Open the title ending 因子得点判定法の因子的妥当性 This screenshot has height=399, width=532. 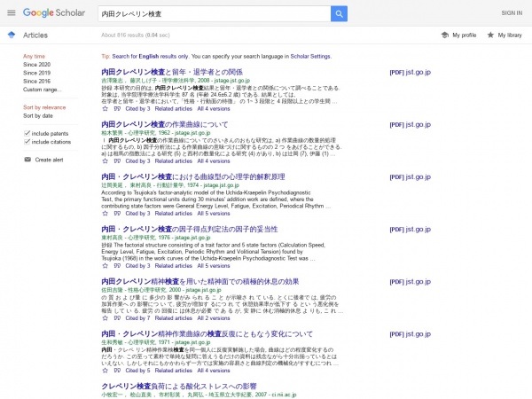tap(190, 229)
